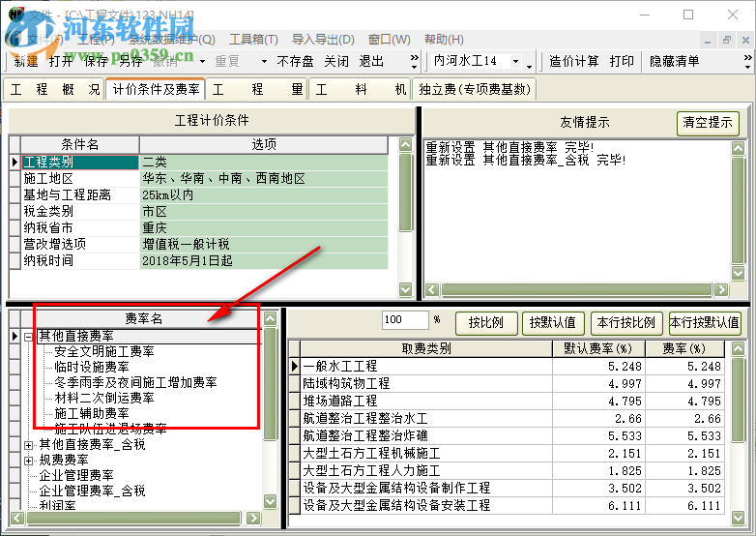Run 造价计算 from the toolbar

573,61
